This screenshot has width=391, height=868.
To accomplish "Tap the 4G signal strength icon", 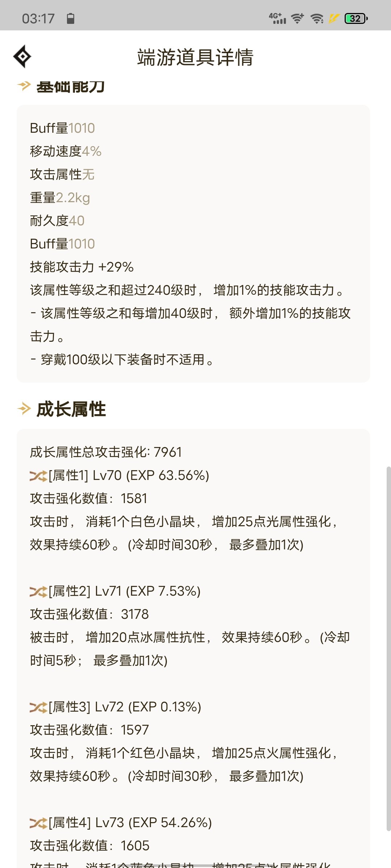I will pyautogui.click(x=277, y=18).
